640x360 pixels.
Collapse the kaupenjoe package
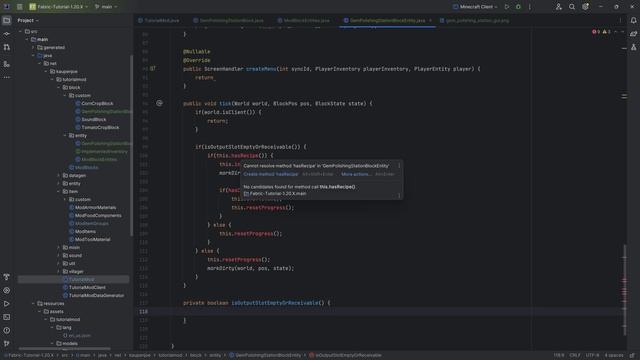[46, 71]
